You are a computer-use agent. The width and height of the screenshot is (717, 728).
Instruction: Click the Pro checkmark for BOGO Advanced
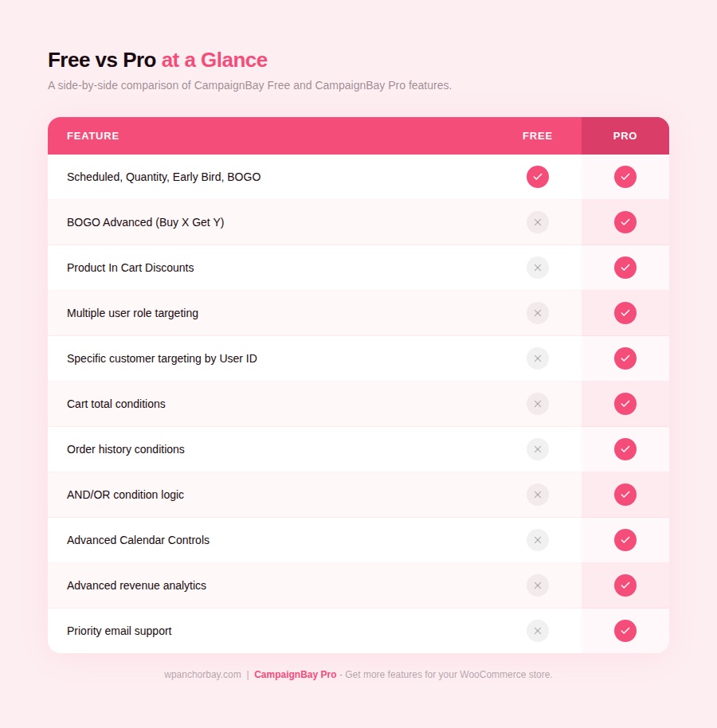click(625, 222)
